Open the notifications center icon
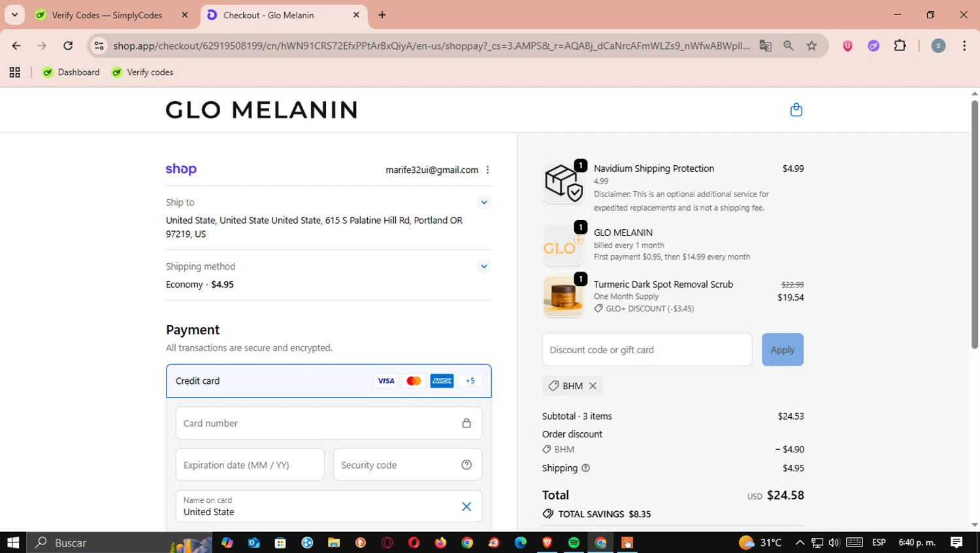This screenshot has height=553, width=980. [x=956, y=543]
